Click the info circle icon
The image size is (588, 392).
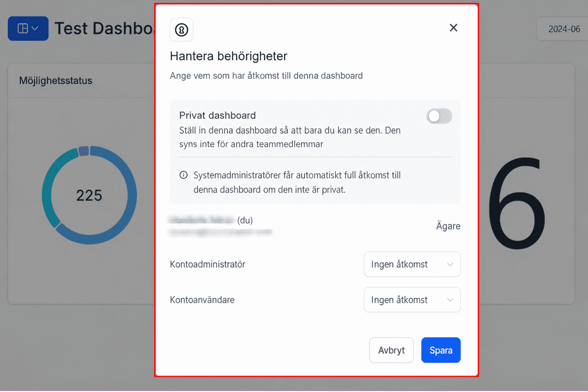pyautogui.click(x=183, y=175)
